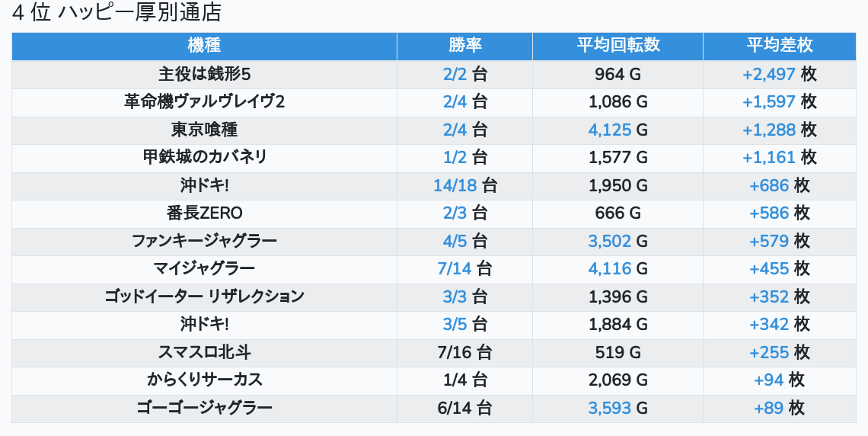
Task: Click the ファンキージャグラー machine name
Action: [204, 241]
